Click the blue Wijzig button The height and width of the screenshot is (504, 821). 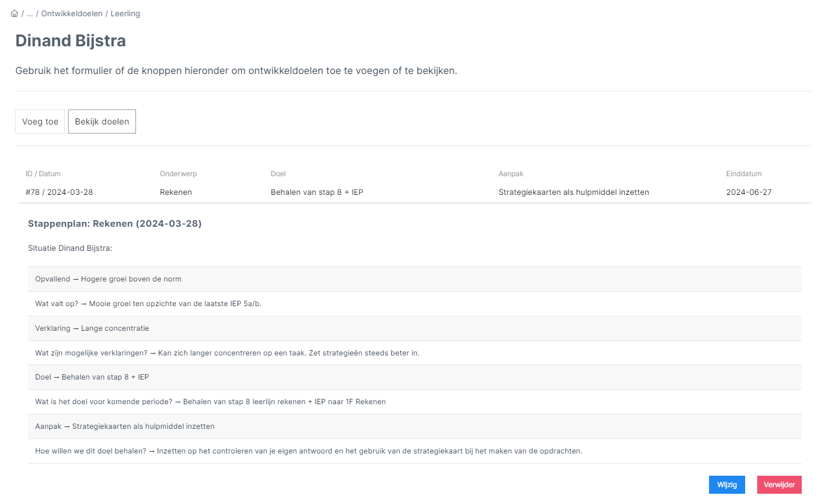click(x=727, y=485)
